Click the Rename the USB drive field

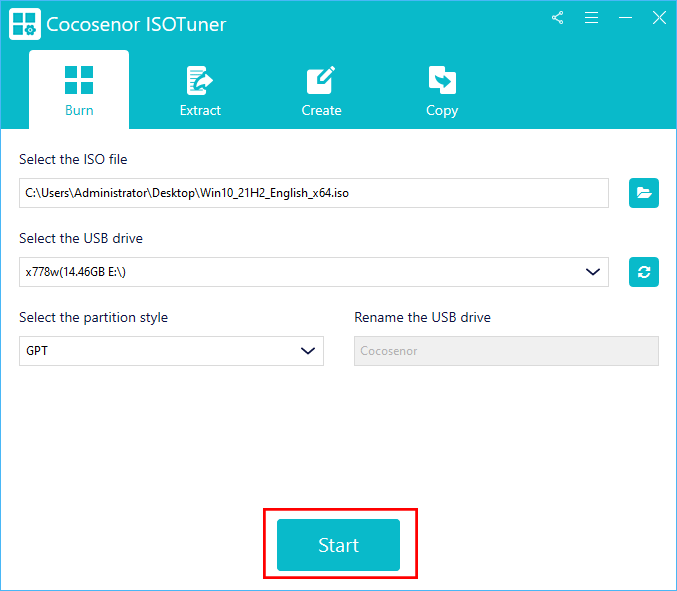(x=506, y=351)
